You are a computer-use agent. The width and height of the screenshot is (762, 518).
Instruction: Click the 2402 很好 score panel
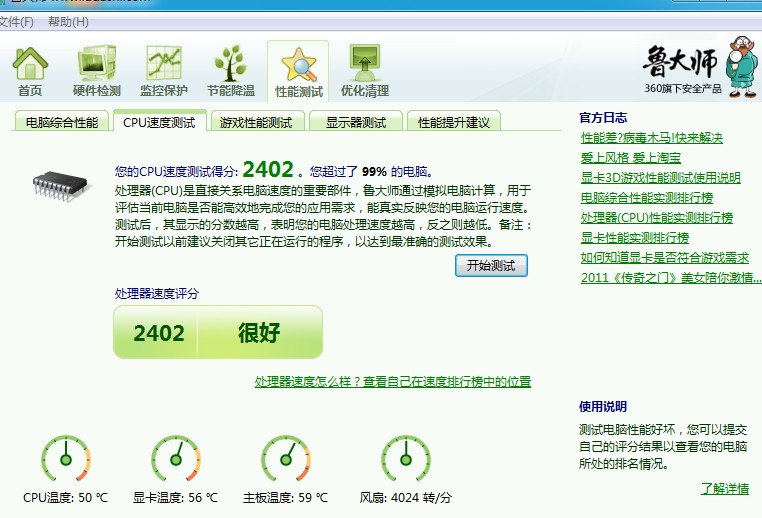click(x=218, y=332)
